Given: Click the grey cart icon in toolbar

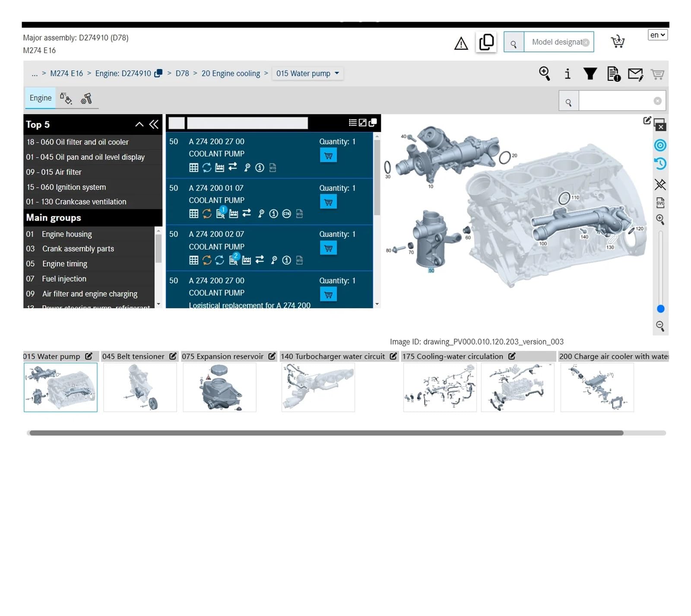Looking at the screenshot, I should [x=657, y=74].
